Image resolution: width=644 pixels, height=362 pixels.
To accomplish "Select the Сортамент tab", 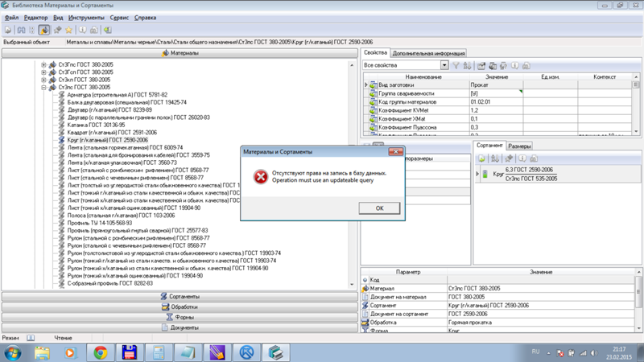I will (x=489, y=146).
